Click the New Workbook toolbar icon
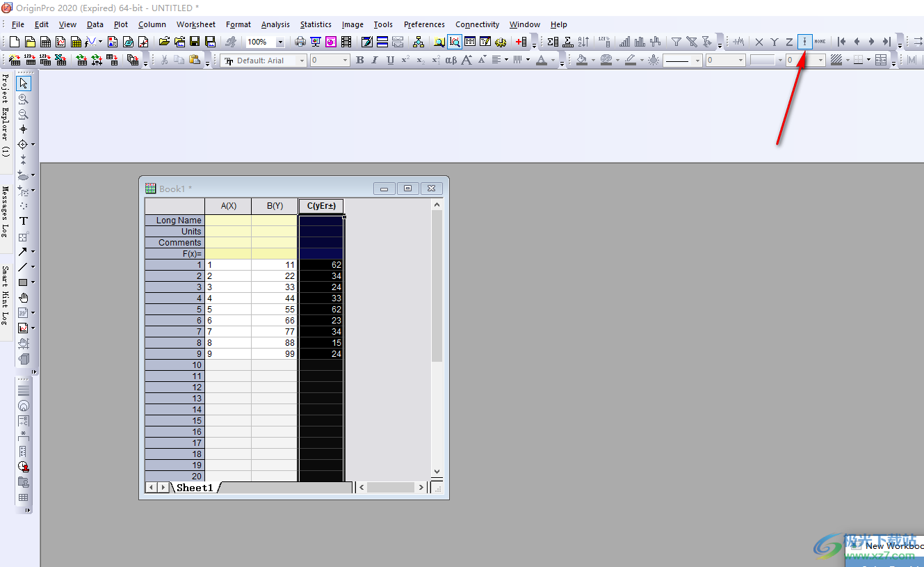Viewport: 924px width, 567px height. [45, 42]
